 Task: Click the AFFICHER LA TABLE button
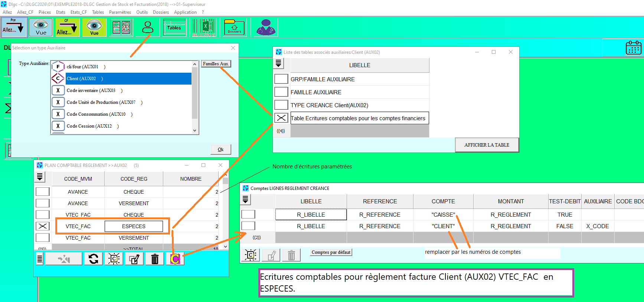click(487, 145)
